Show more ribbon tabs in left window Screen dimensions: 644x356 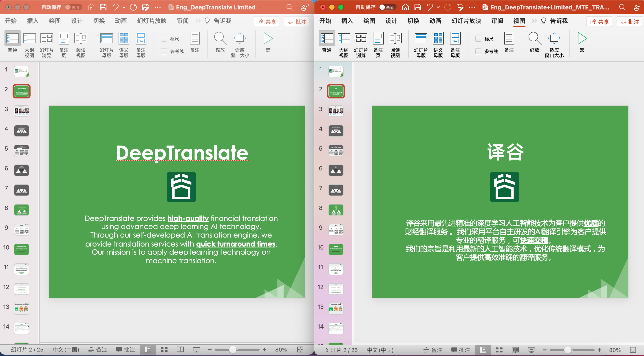pos(198,21)
